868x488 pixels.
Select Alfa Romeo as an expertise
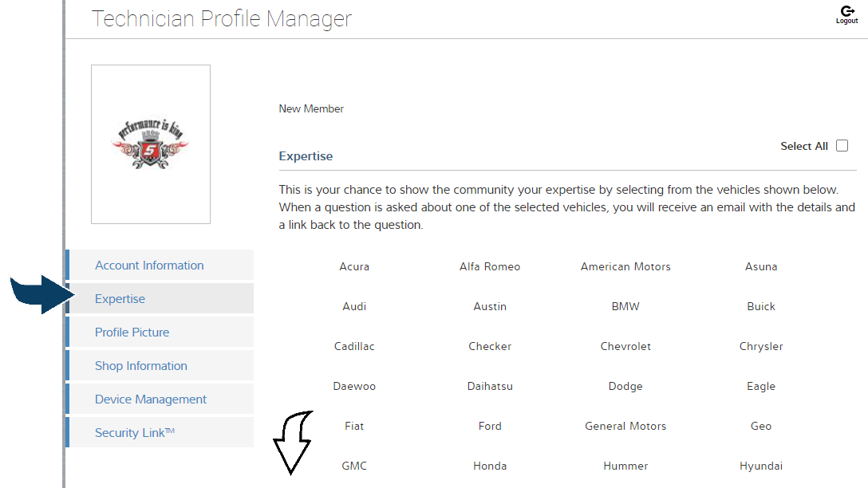click(490, 266)
